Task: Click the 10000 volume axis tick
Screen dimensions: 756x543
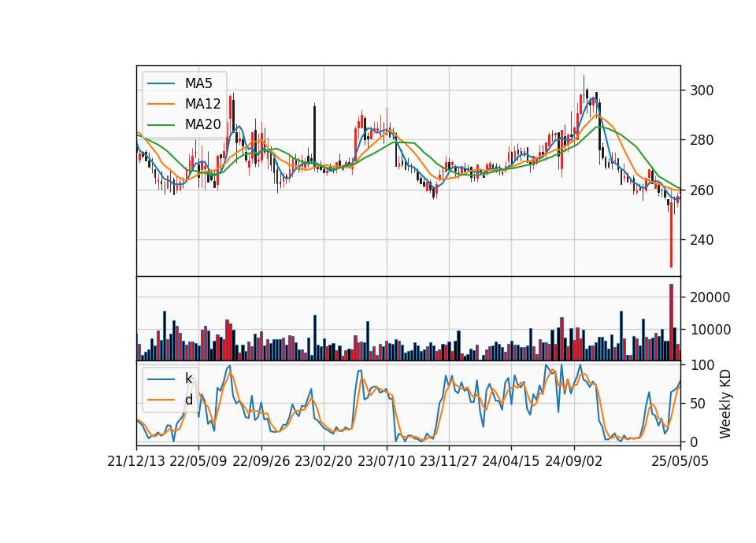Action: click(x=710, y=330)
